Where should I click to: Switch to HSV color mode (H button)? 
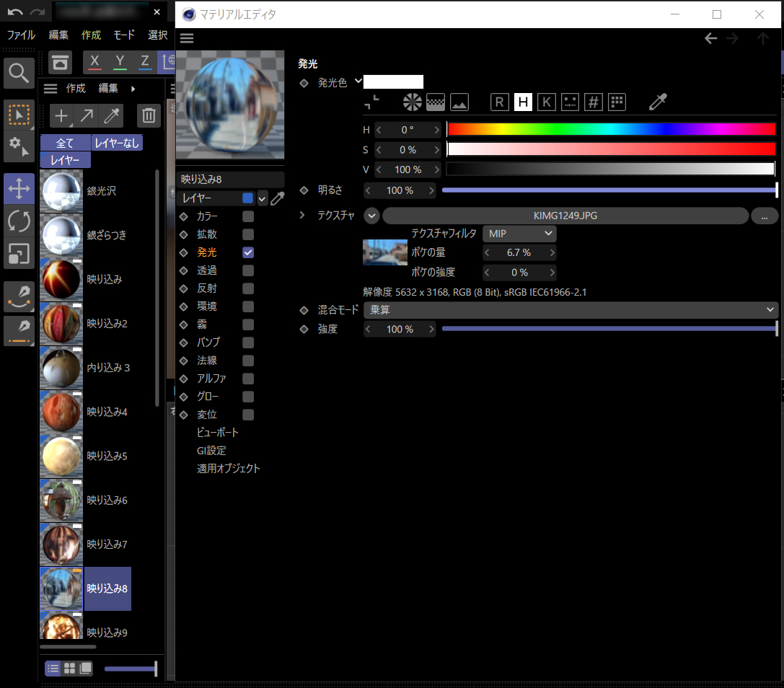(x=523, y=102)
